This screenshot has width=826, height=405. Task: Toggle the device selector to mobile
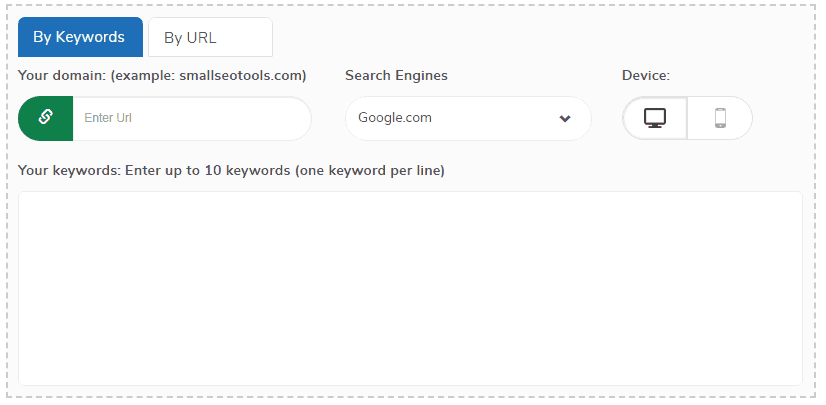720,118
